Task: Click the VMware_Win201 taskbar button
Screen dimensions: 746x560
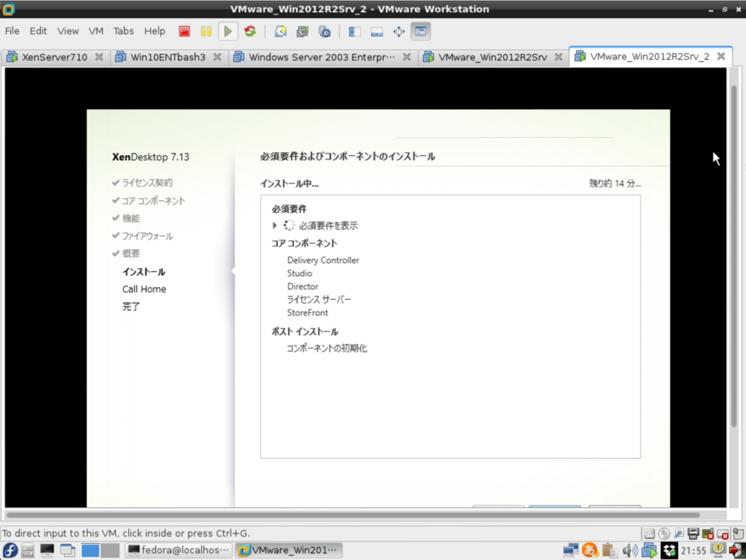Action: (288, 551)
